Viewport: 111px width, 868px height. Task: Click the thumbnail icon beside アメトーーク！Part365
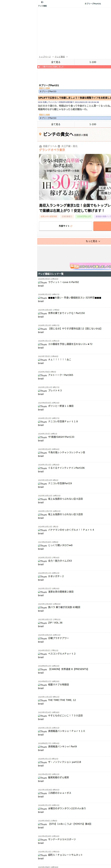coord(42,377)
